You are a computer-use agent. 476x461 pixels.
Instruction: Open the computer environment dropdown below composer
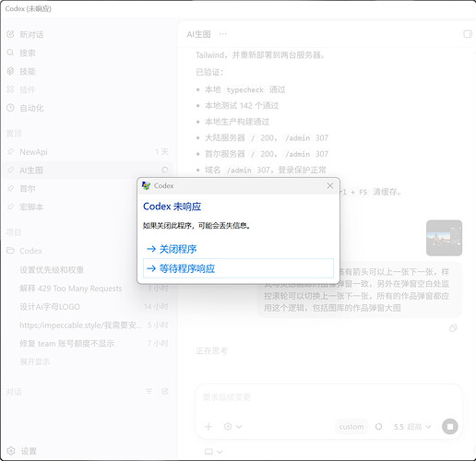tap(213, 452)
